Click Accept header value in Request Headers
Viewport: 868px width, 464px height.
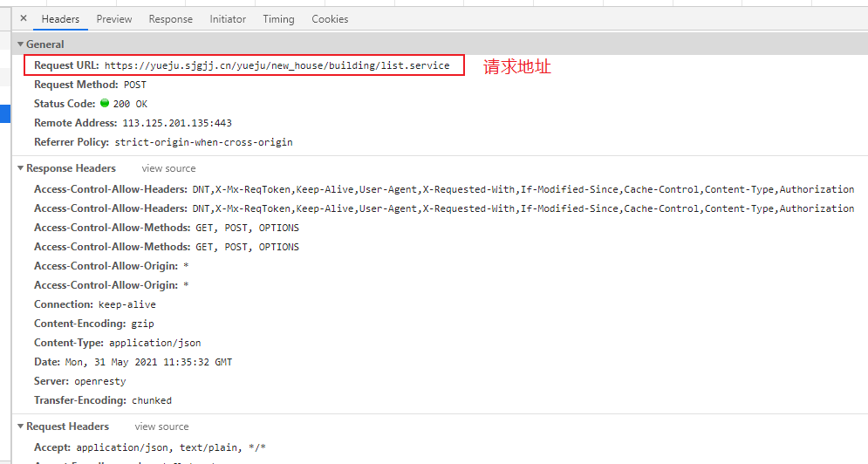(171, 447)
